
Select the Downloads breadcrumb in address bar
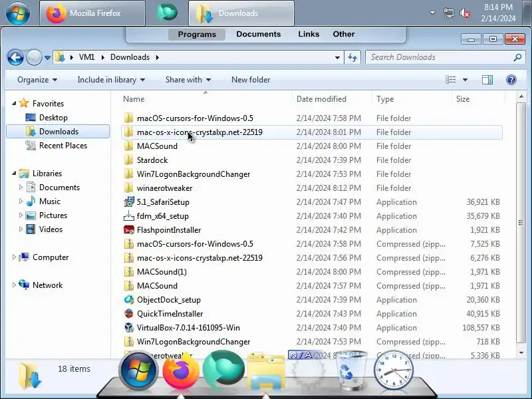[x=130, y=57]
